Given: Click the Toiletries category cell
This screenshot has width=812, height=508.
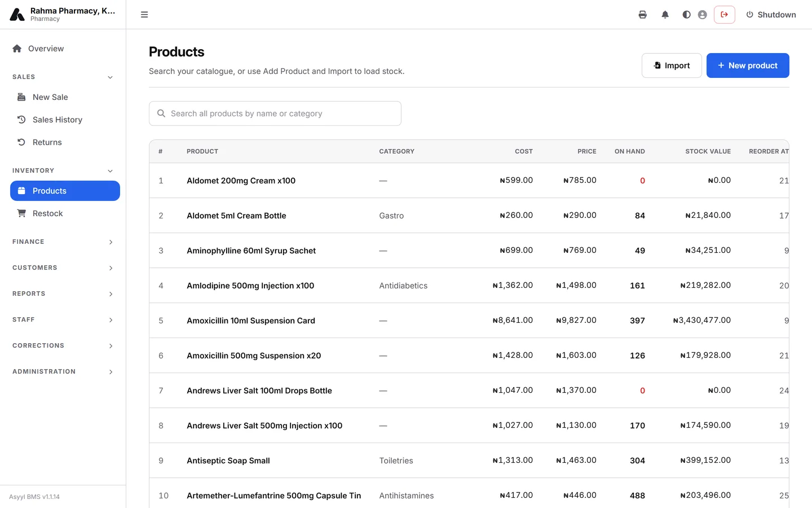Looking at the screenshot, I should point(396,461).
